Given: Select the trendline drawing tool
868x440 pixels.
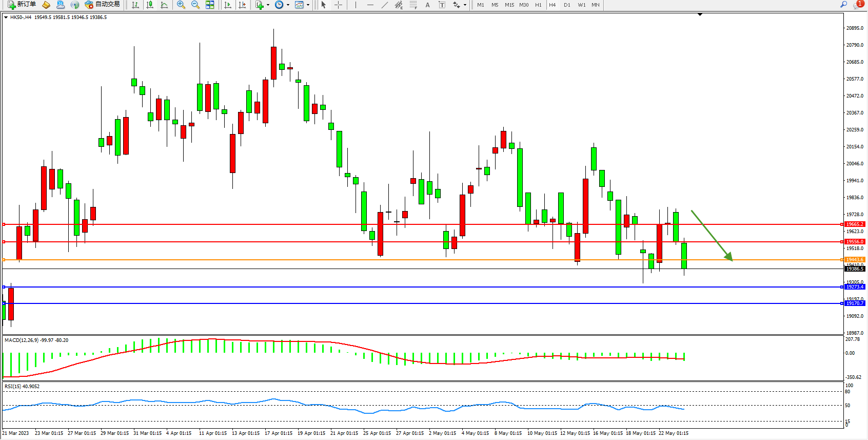Looking at the screenshot, I should (385, 5).
